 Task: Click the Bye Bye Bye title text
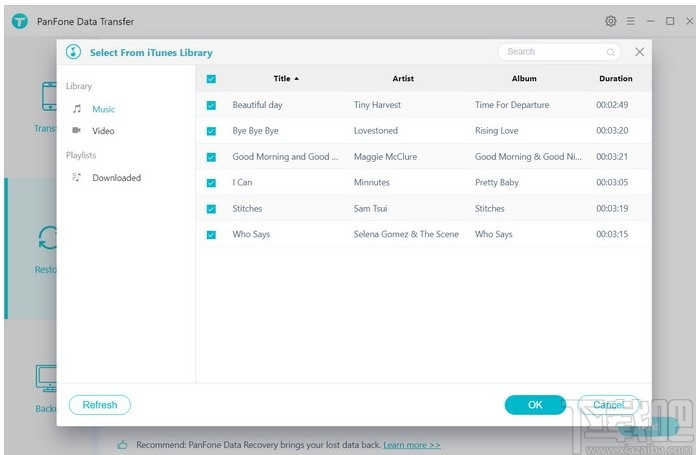point(256,131)
